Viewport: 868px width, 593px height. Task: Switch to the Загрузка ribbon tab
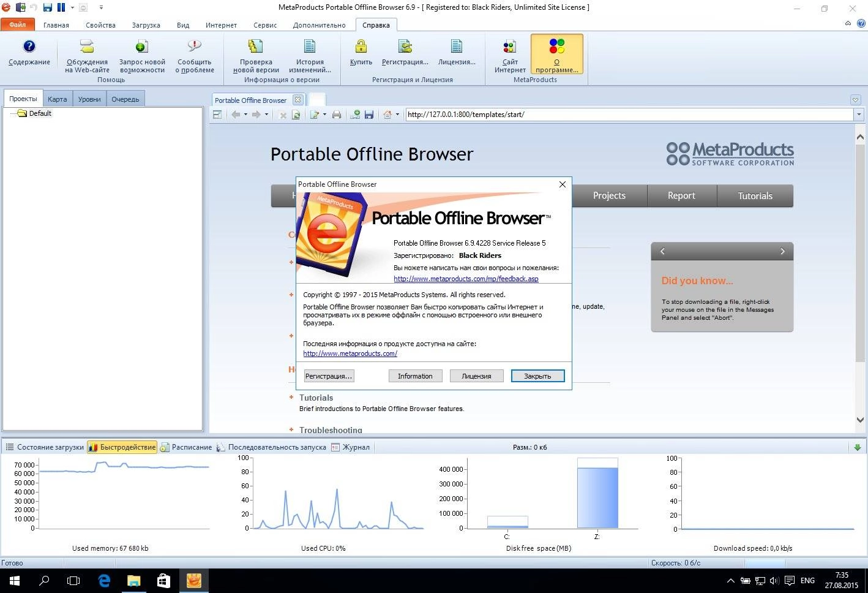click(x=146, y=25)
